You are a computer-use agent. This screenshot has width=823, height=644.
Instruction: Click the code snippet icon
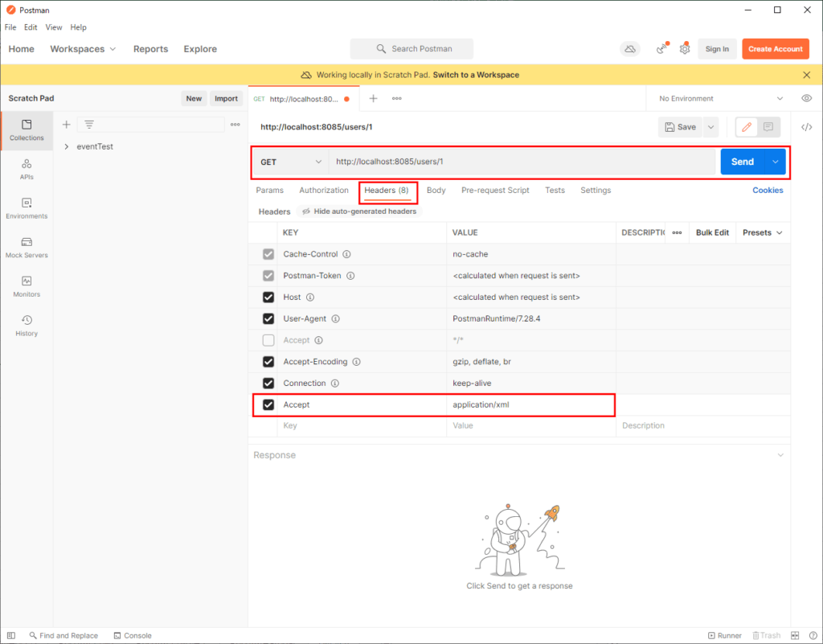[x=806, y=127]
